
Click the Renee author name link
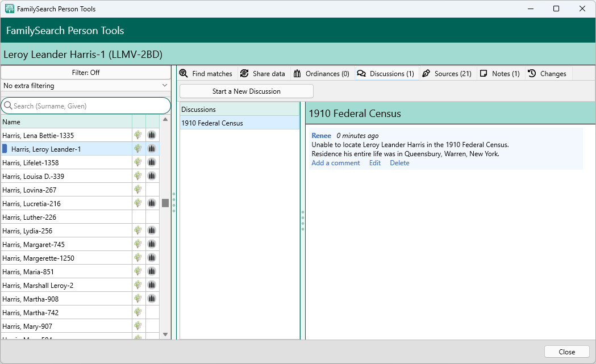[x=321, y=136]
